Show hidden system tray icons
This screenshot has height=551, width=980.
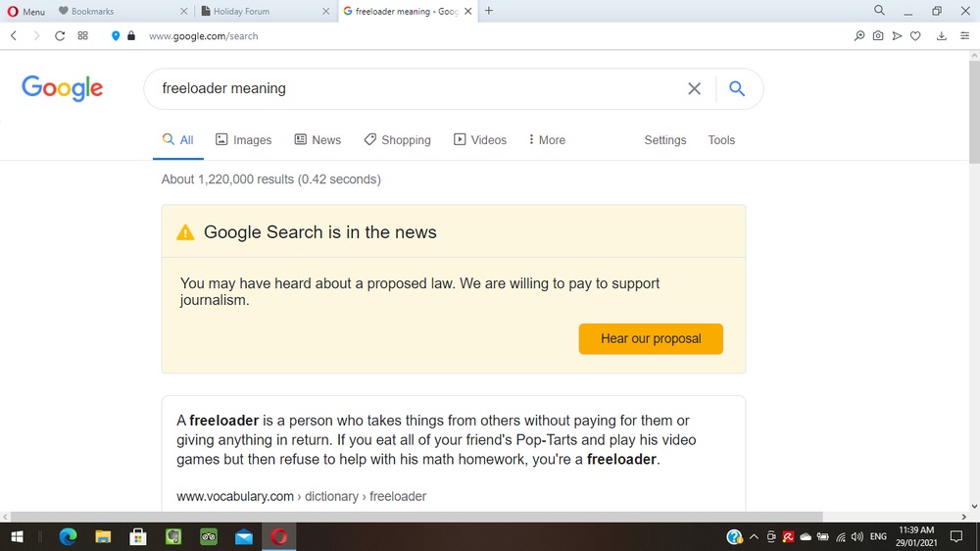point(754,537)
